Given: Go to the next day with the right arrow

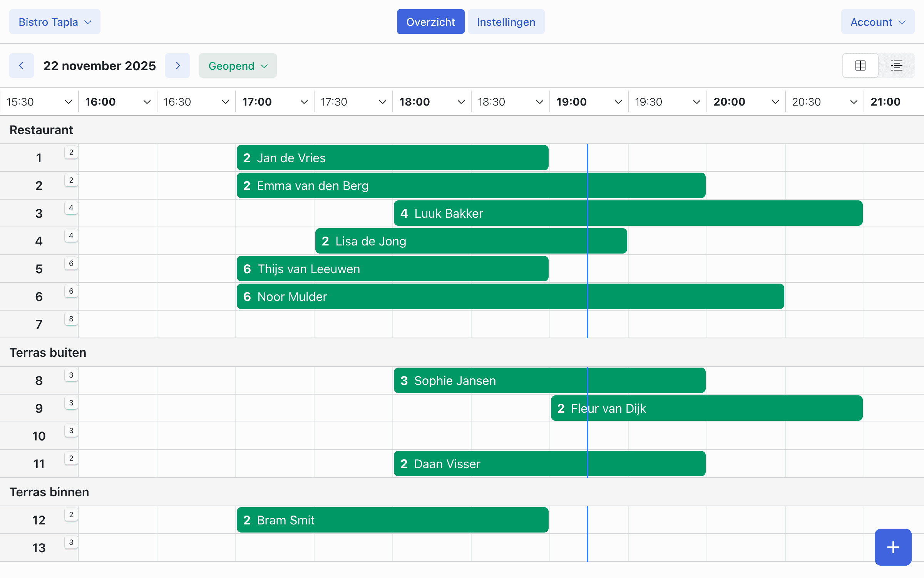Looking at the screenshot, I should coord(177,66).
